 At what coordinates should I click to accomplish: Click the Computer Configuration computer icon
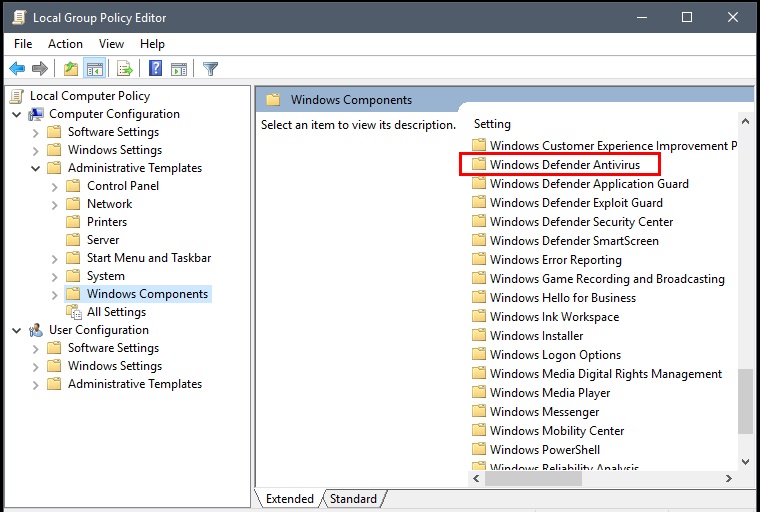click(36, 114)
